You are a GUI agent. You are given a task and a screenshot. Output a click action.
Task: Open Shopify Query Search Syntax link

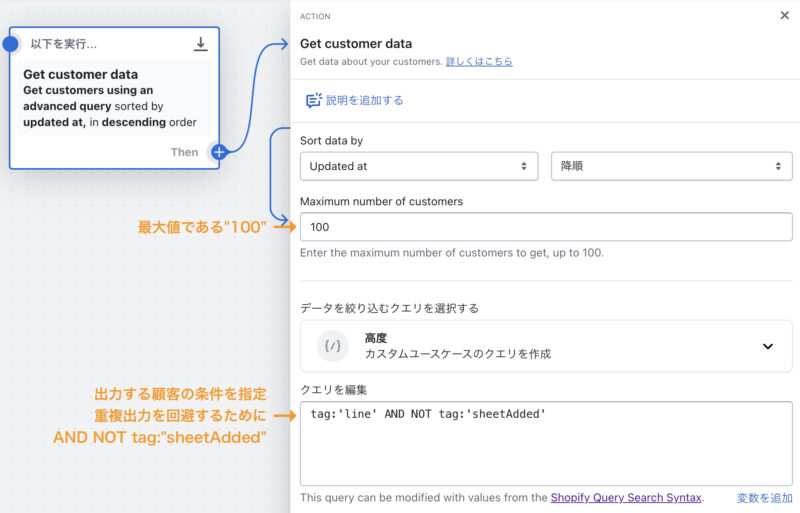[x=626, y=498]
